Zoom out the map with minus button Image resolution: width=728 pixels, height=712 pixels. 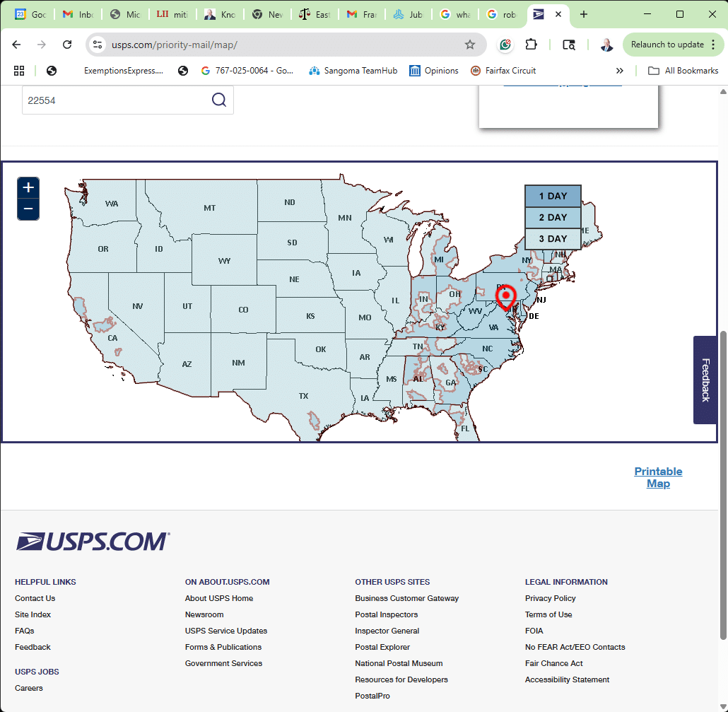click(28, 209)
